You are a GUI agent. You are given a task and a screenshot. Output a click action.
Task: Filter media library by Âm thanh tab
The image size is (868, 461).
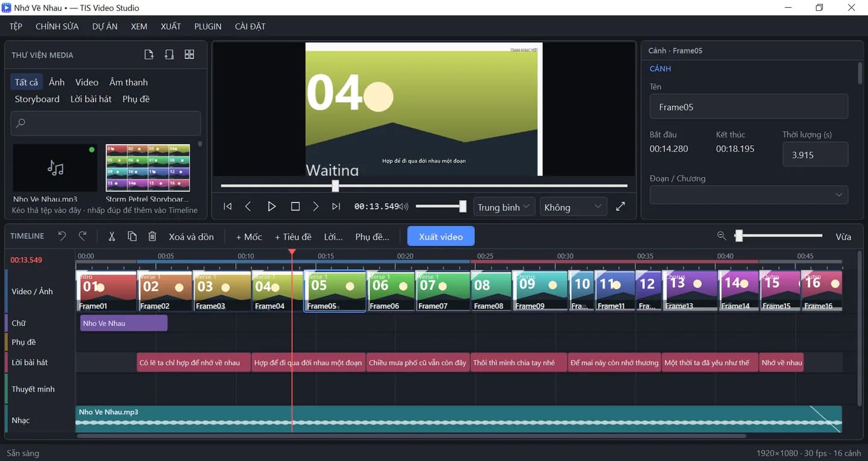point(128,82)
